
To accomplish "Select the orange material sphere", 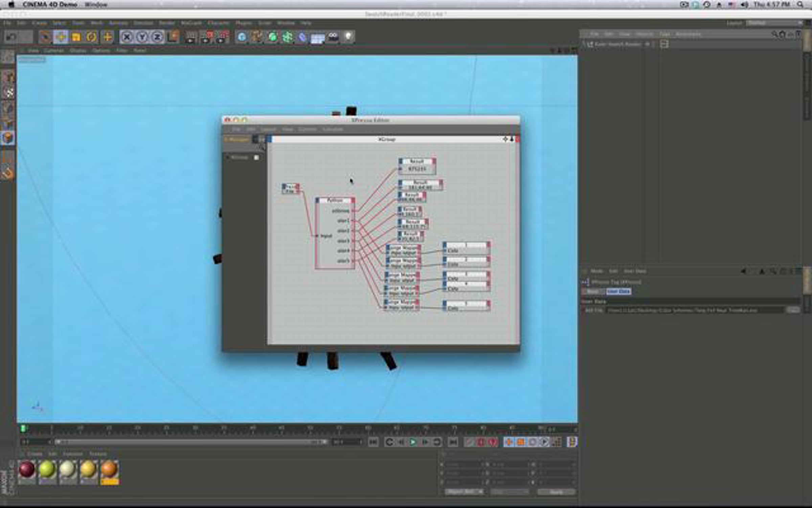I will 109,469.
